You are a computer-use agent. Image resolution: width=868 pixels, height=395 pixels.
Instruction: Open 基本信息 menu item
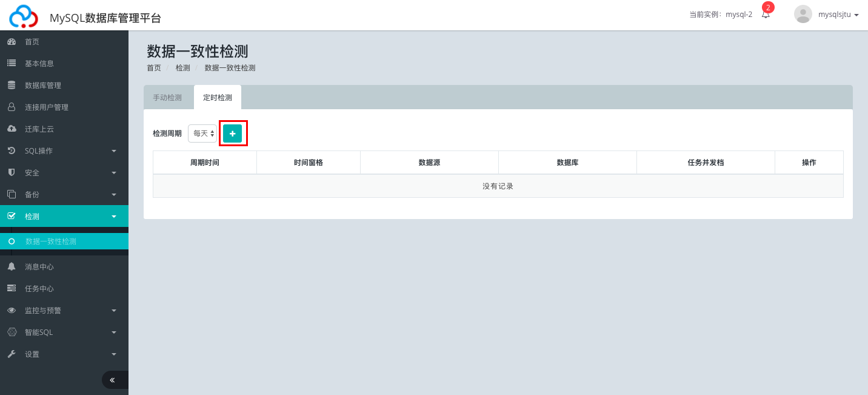click(x=64, y=64)
